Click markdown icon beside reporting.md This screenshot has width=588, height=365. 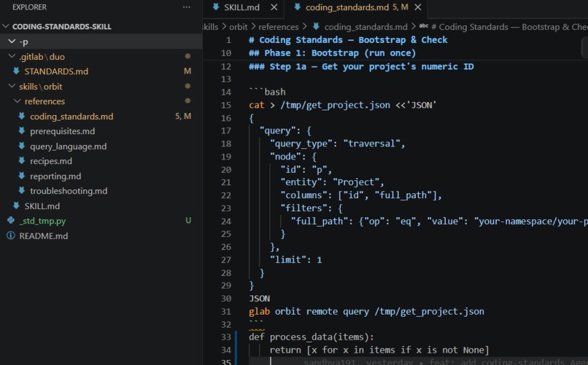(x=22, y=176)
